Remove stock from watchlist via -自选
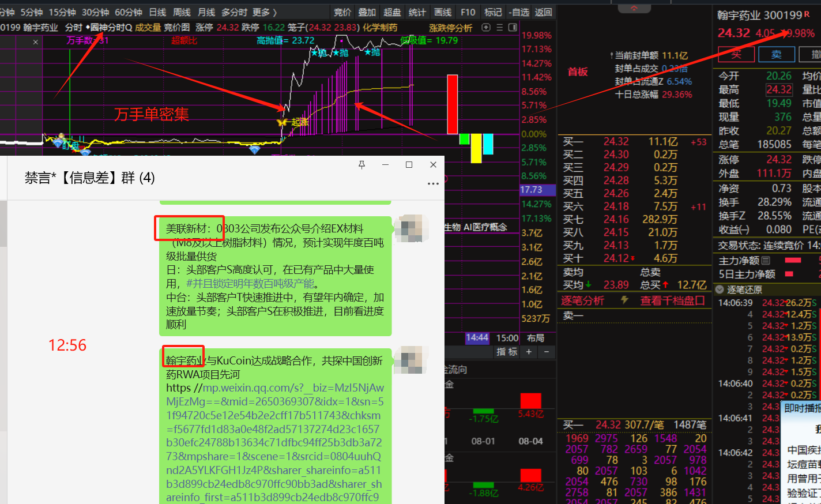 point(519,12)
